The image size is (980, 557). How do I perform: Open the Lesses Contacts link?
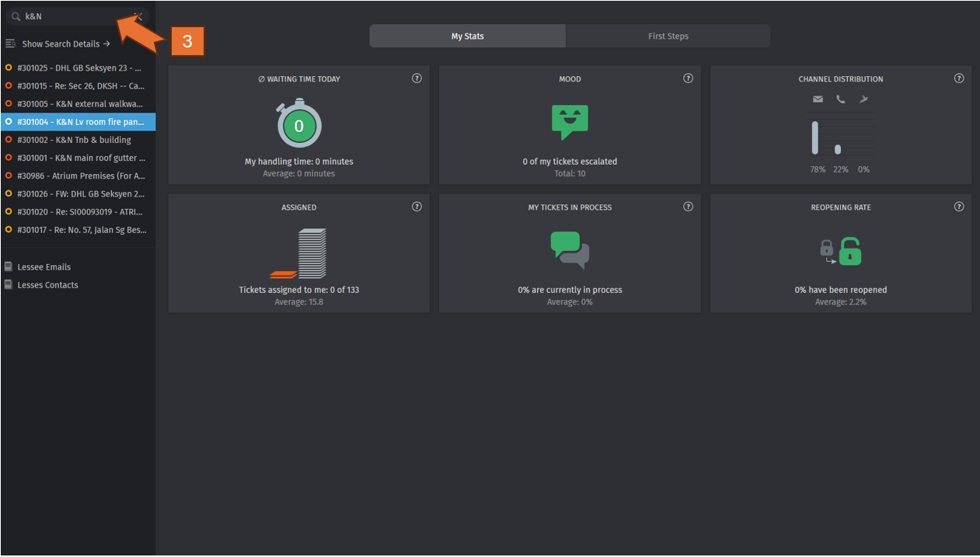(x=47, y=285)
